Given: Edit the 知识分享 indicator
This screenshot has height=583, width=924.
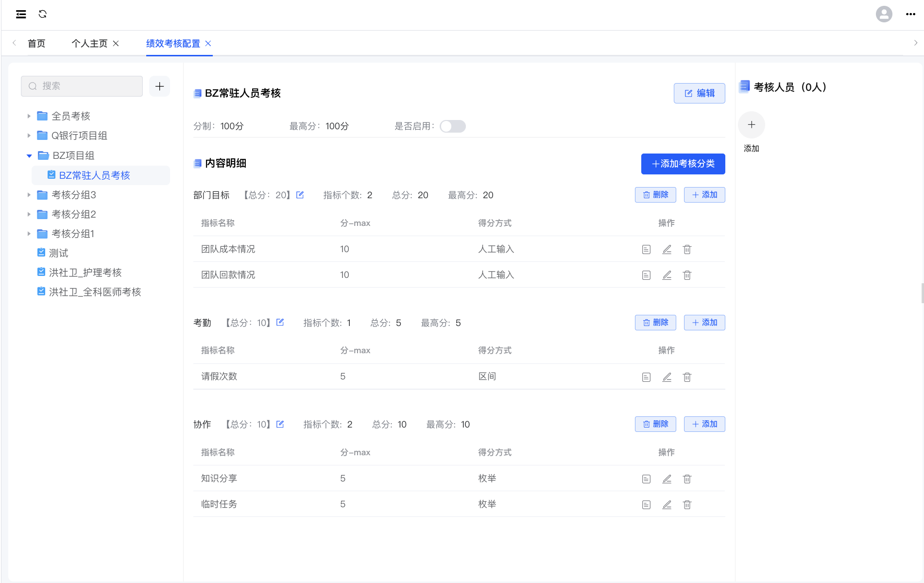Looking at the screenshot, I should [x=667, y=479].
